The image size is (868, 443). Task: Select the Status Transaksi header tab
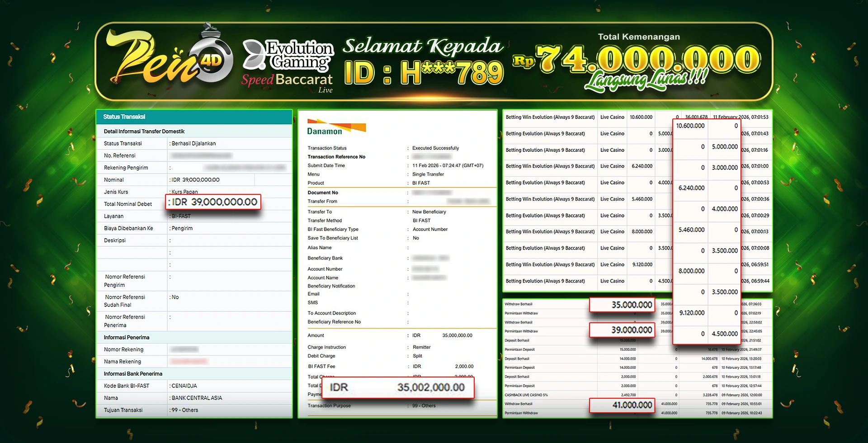[124, 117]
